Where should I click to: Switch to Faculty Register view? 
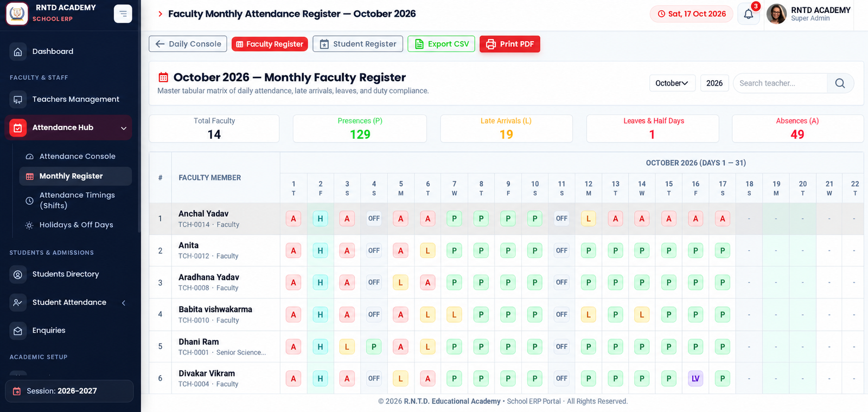(270, 44)
